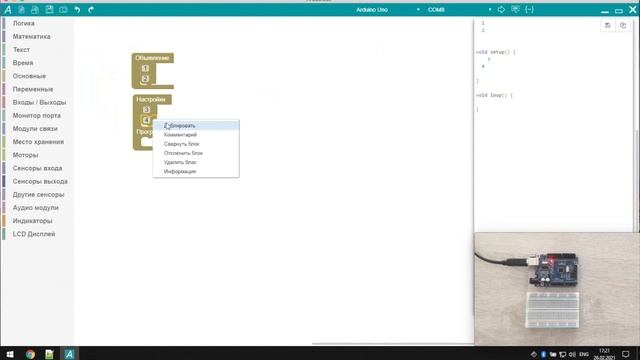Open a project with toolbar icon
The image size is (640, 360).
(35, 9)
